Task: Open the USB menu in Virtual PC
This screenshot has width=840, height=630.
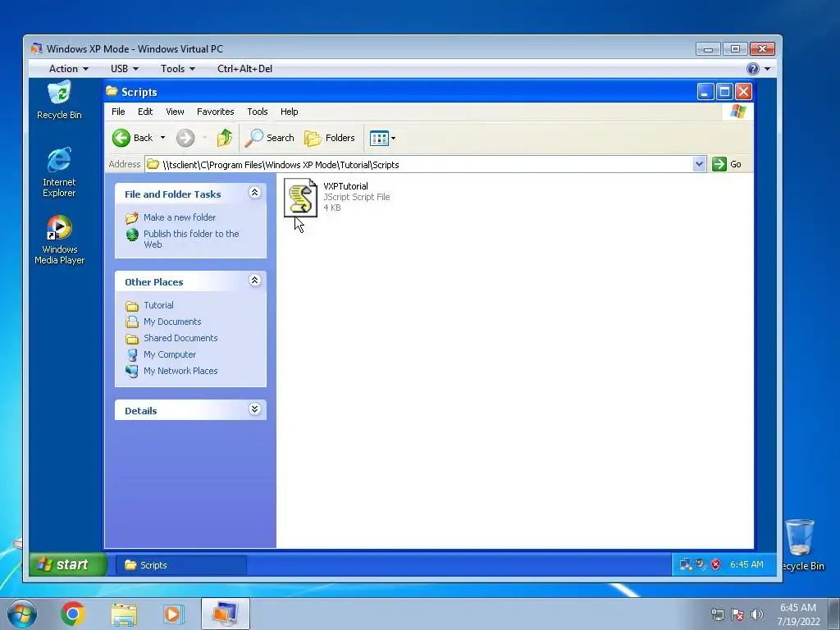Action: click(x=125, y=69)
